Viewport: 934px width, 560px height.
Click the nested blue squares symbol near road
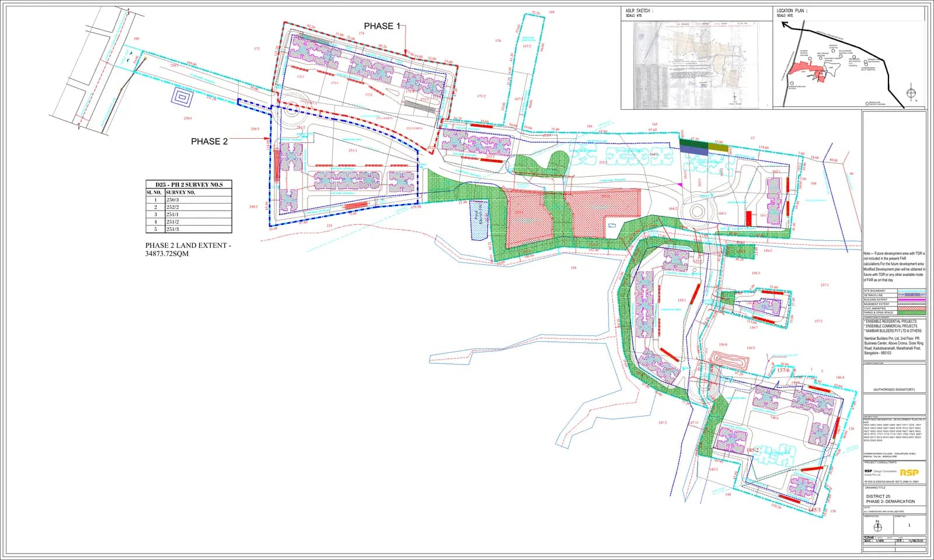(182, 97)
